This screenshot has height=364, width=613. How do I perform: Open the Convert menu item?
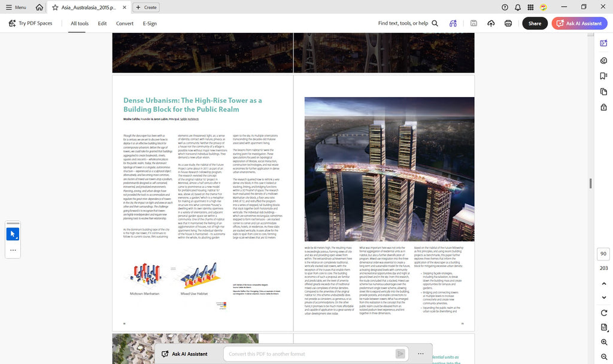[125, 23]
